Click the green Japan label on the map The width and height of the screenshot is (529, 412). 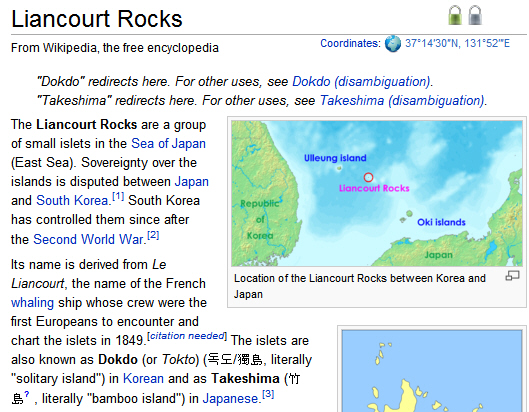pos(439,255)
